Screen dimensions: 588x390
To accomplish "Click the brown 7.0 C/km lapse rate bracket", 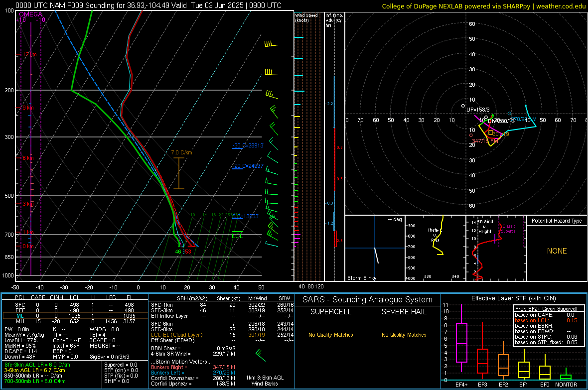I will pyautogui.click(x=179, y=173).
